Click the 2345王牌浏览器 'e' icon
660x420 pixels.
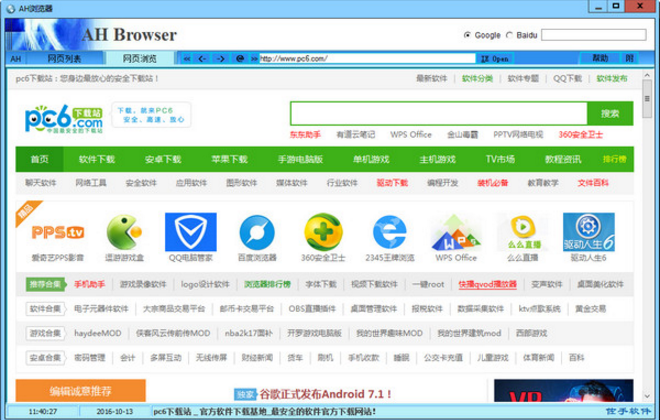pyautogui.click(x=389, y=232)
